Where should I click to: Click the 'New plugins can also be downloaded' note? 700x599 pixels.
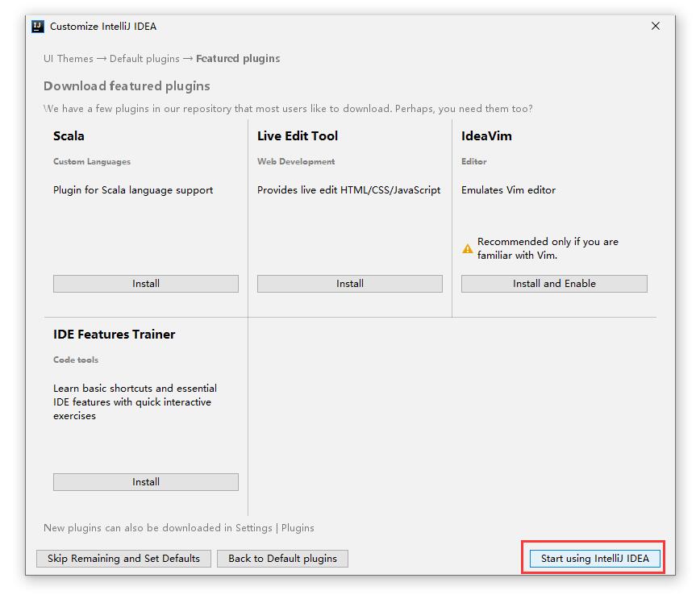(178, 528)
